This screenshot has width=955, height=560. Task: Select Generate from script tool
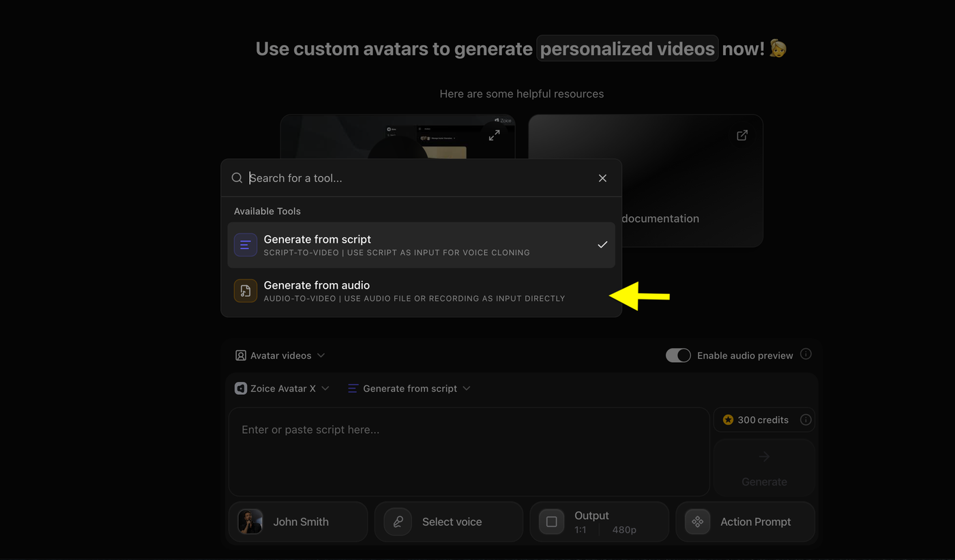[421, 245]
